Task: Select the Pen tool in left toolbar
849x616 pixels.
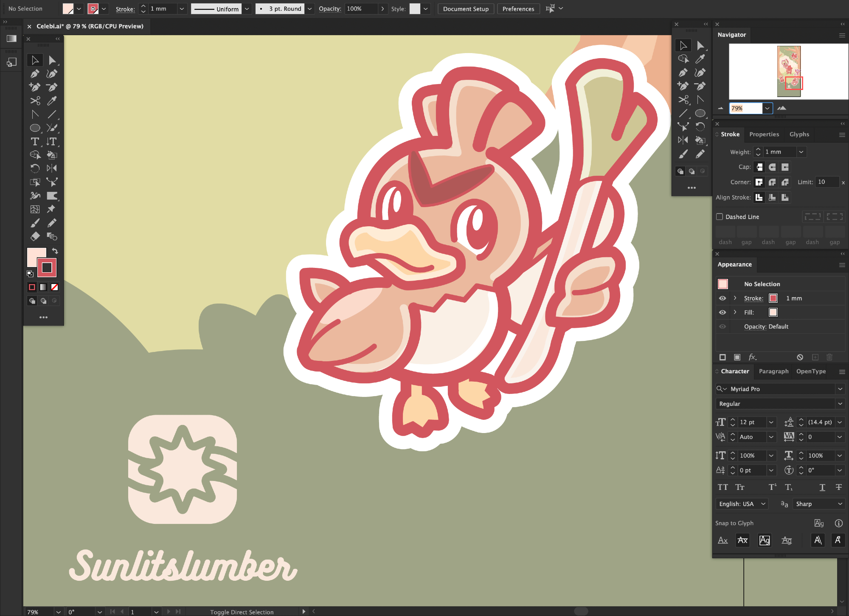Action: point(35,74)
